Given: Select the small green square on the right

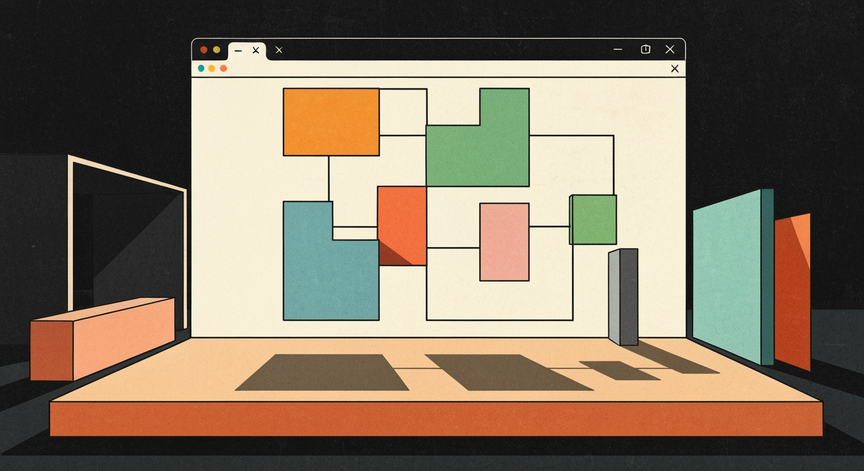Looking at the screenshot, I should (x=593, y=219).
